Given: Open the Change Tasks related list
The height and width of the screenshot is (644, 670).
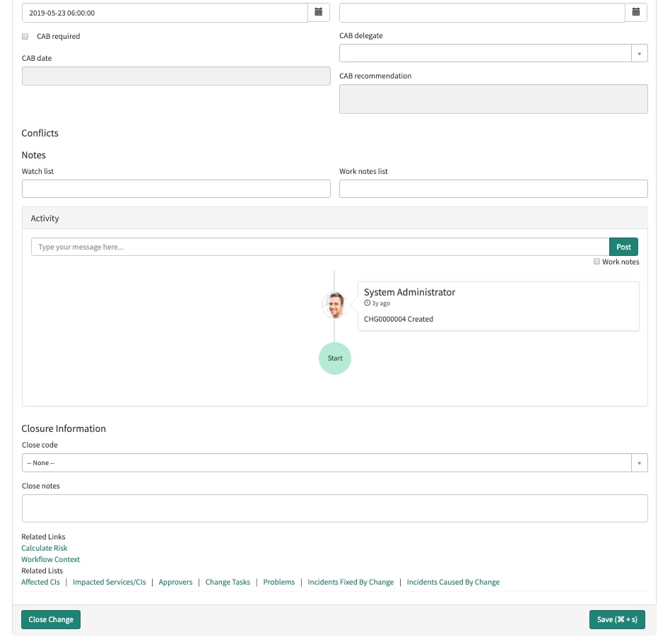Looking at the screenshot, I should (x=228, y=582).
